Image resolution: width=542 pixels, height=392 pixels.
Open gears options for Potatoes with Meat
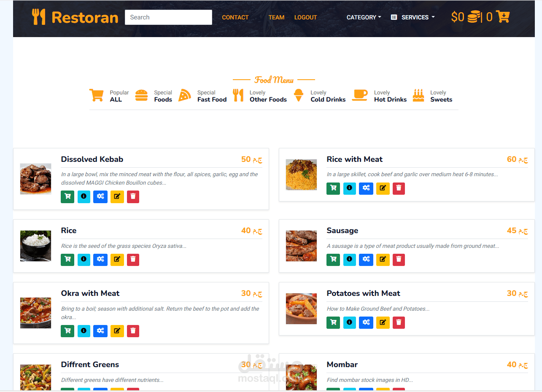click(366, 322)
